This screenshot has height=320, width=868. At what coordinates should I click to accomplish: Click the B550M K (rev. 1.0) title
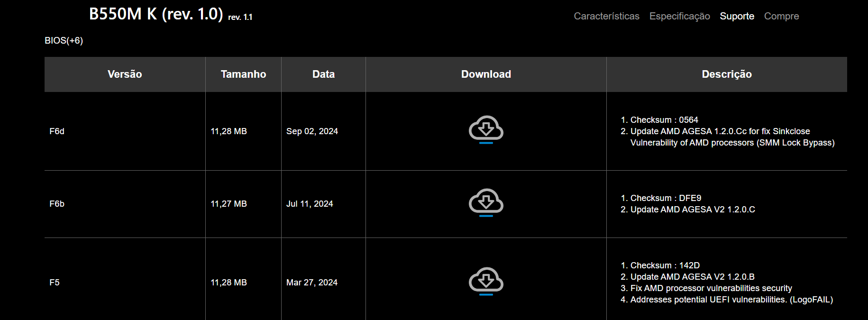click(156, 14)
